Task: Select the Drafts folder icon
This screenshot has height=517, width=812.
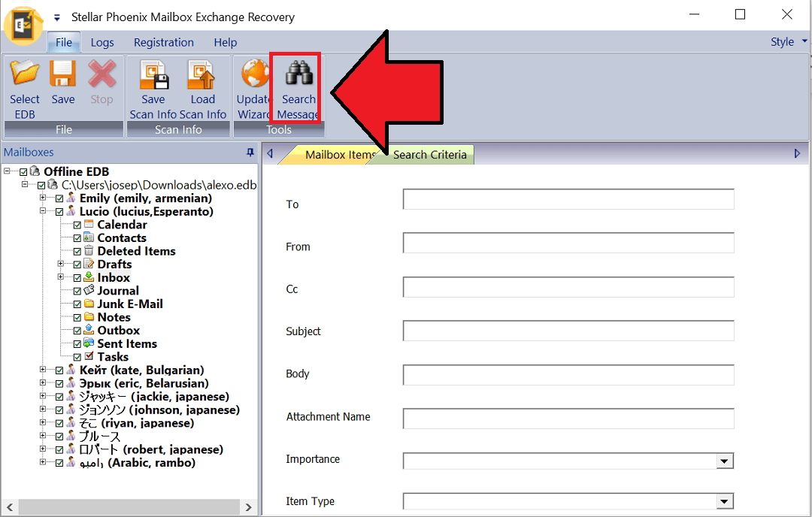Action: tap(89, 264)
